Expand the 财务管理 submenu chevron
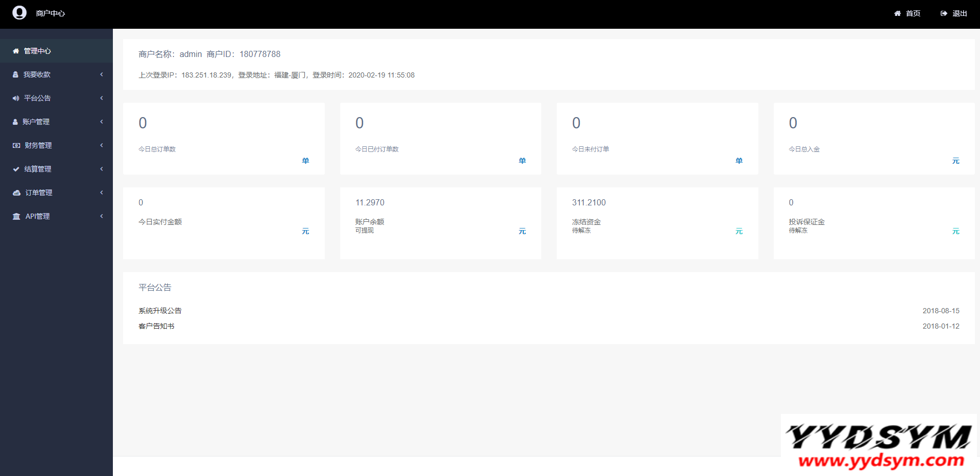The height and width of the screenshot is (476, 980). point(102,146)
